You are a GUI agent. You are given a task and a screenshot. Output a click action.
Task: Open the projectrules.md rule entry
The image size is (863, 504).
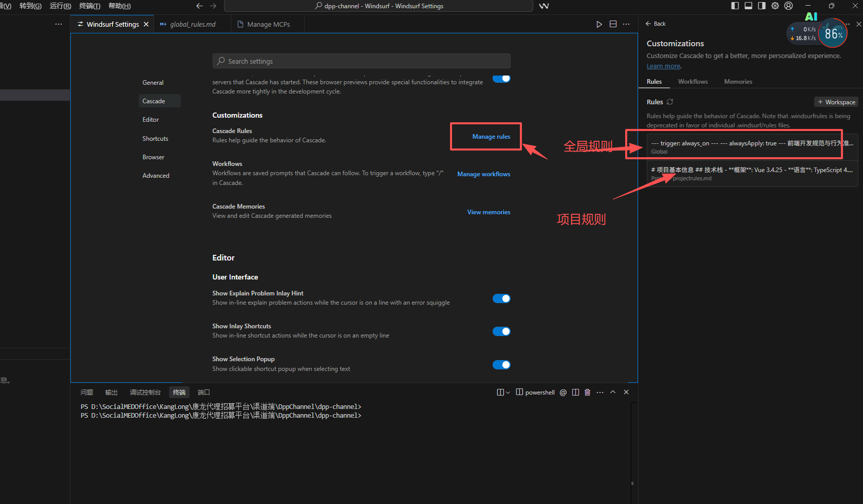click(752, 174)
